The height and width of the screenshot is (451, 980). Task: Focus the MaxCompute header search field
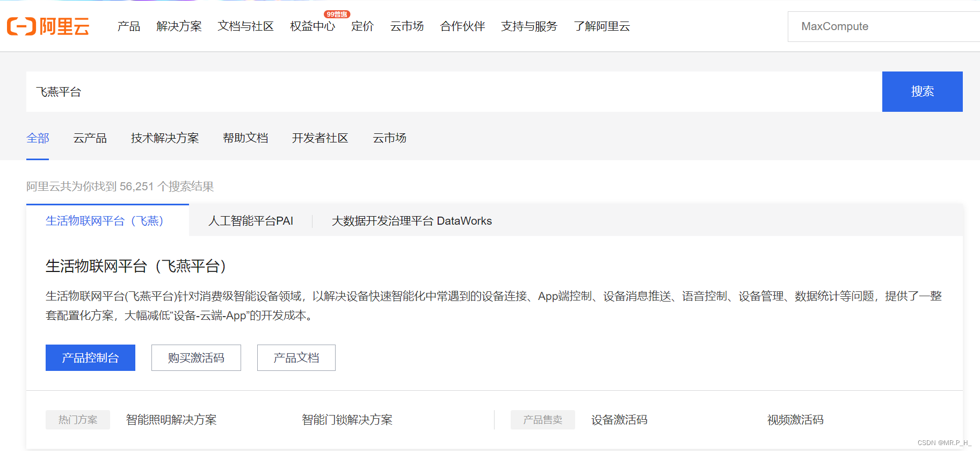click(884, 26)
